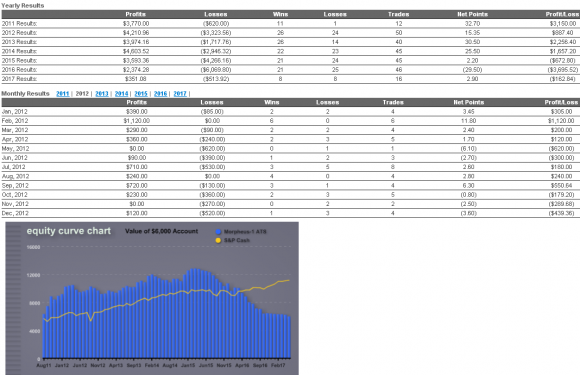Click the 'Oct, 2012' row label
This screenshot has width=580, height=375.
pos(14,195)
